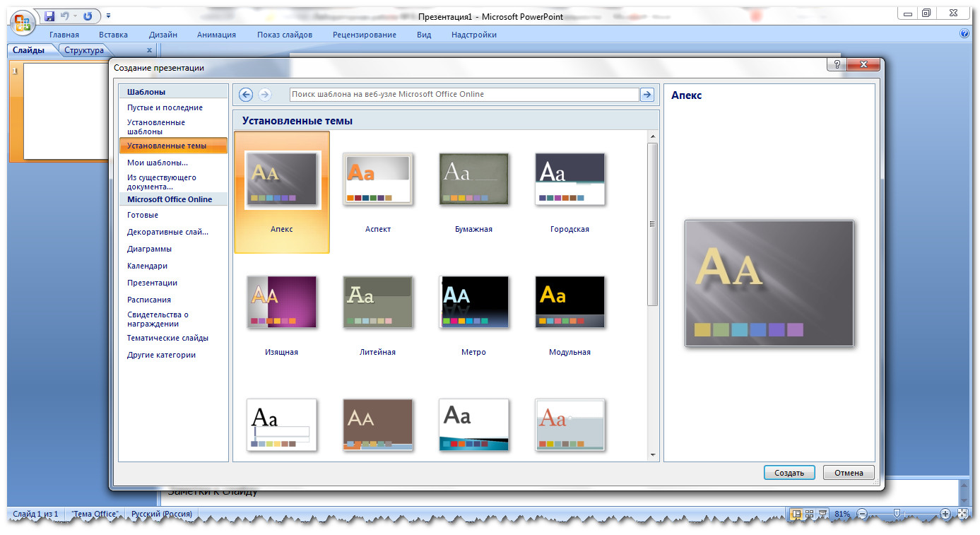980x535 pixels.
Task: Open the Вставка ribbon tab
Action: tap(113, 35)
